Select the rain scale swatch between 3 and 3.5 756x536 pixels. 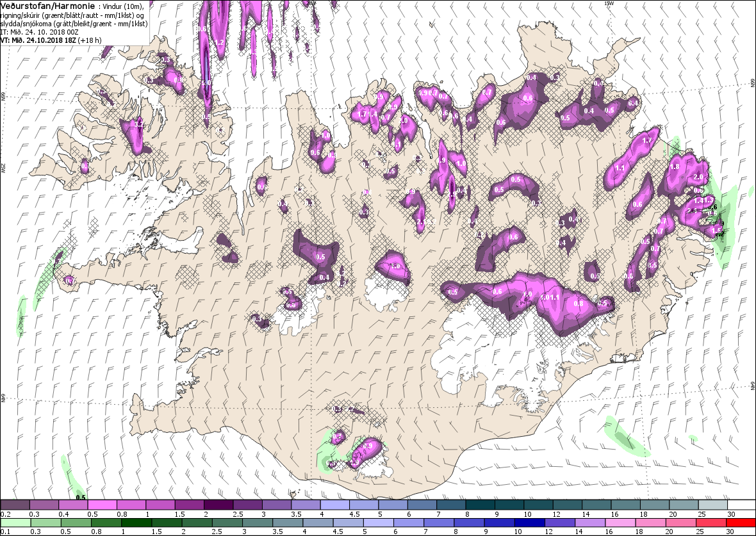258,523
